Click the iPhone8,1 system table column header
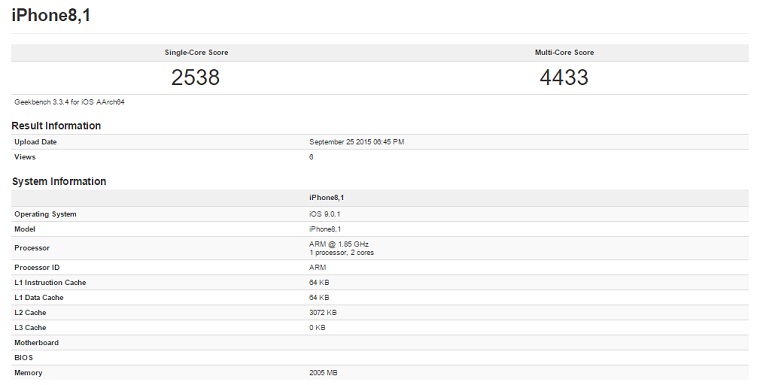This screenshot has height=385, width=760. [x=327, y=198]
